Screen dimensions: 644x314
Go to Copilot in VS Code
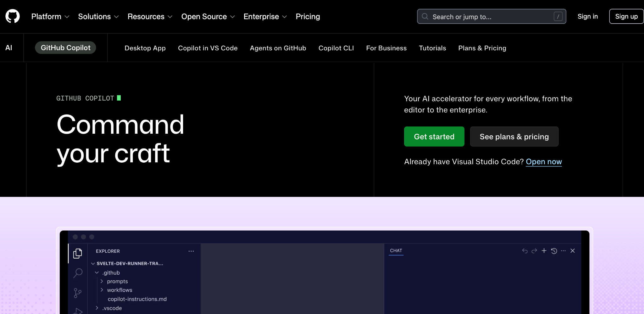click(x=208, y=48)
